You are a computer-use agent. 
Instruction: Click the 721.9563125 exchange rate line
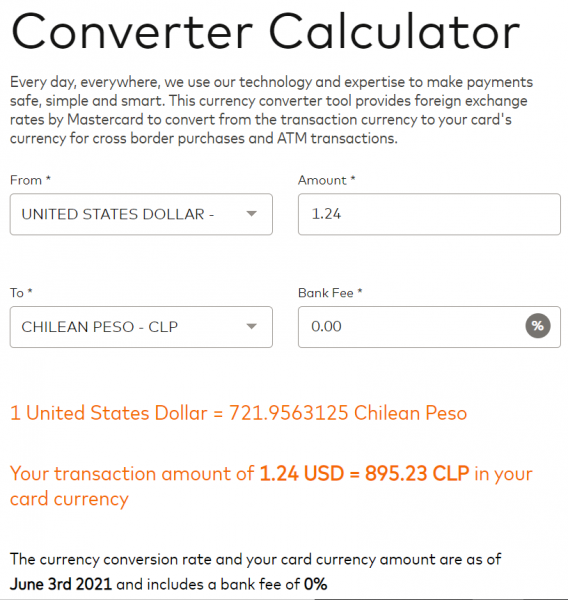[x=238, y=413]
